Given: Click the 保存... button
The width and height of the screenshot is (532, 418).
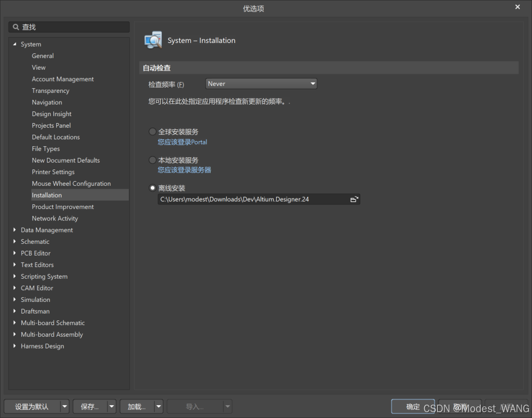Looking at the screenshot, I should tap(90, 406).
